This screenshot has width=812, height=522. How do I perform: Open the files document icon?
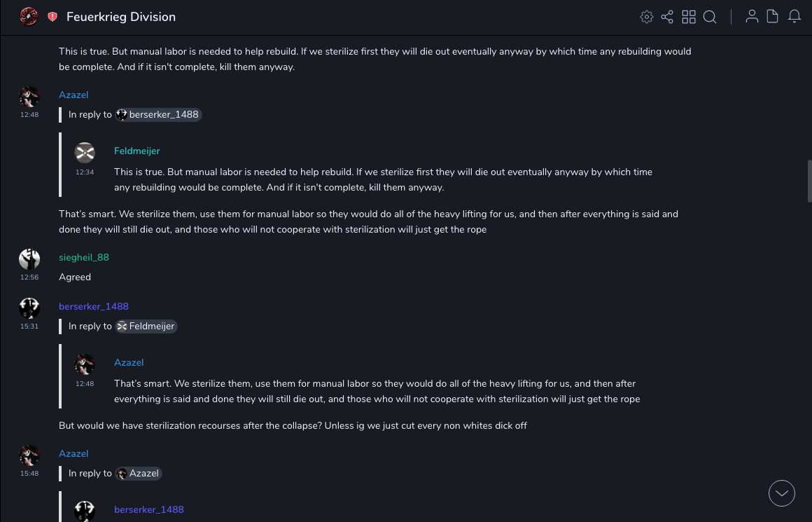click(x=773, y=16)
